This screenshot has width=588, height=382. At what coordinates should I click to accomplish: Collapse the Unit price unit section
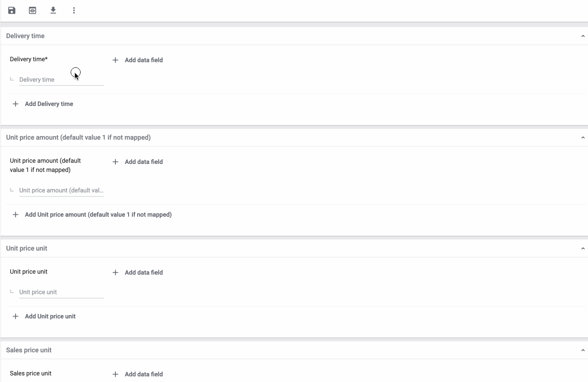coord(583,248)
